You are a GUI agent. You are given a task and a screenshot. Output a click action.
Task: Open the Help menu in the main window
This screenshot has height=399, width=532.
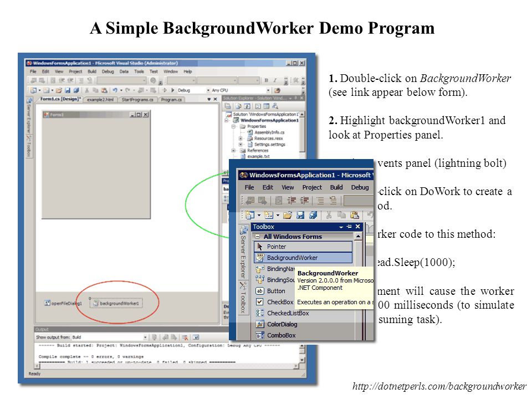point(188,71)
